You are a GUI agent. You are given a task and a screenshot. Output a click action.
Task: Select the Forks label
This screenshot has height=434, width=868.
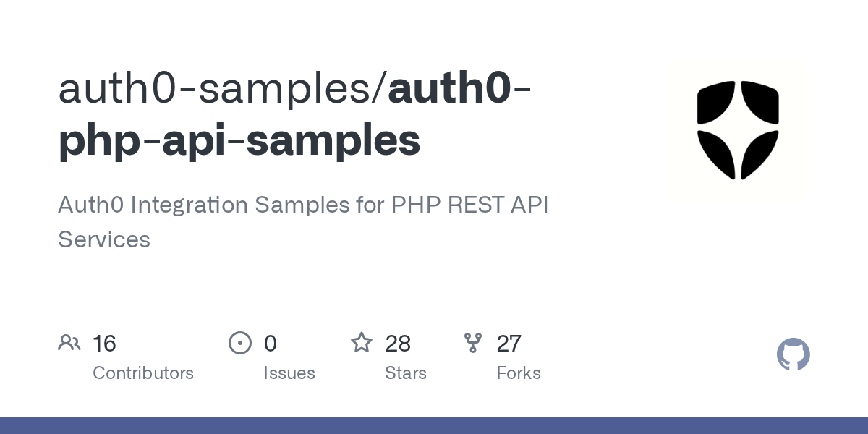(519, 373)
